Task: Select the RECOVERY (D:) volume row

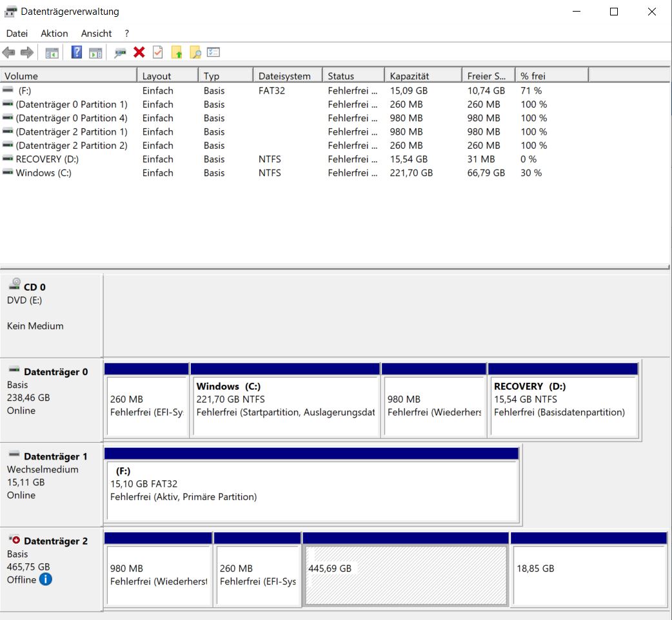Action: 294,159
